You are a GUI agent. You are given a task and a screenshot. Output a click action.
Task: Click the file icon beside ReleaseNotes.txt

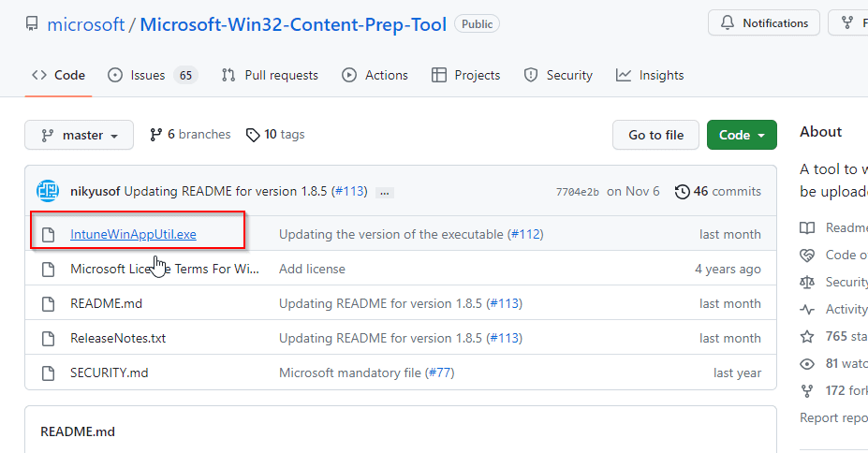coord(48,338)
